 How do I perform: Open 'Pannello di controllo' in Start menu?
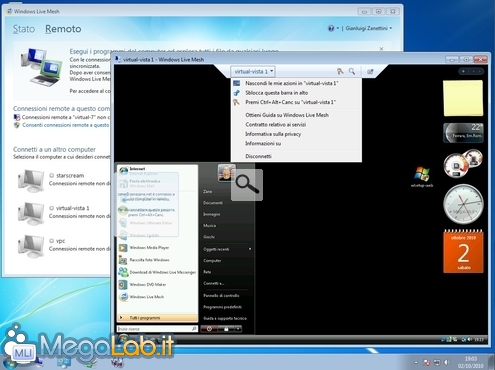221,296
